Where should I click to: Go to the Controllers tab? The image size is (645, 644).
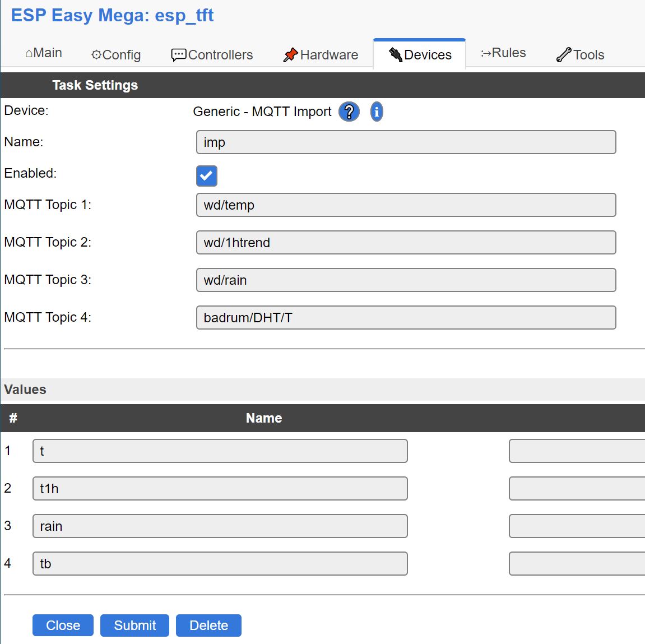[212, 55]
